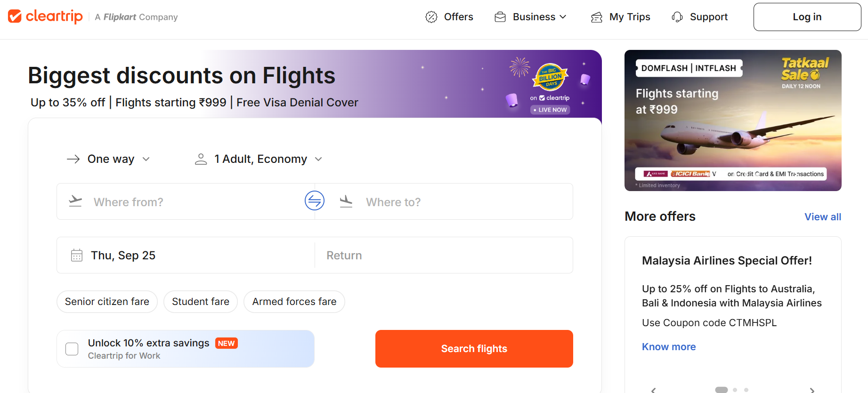Click the calendar icon beside departure date
The width and height of the screenshot is (868, 393).
[x=77, y=255]
